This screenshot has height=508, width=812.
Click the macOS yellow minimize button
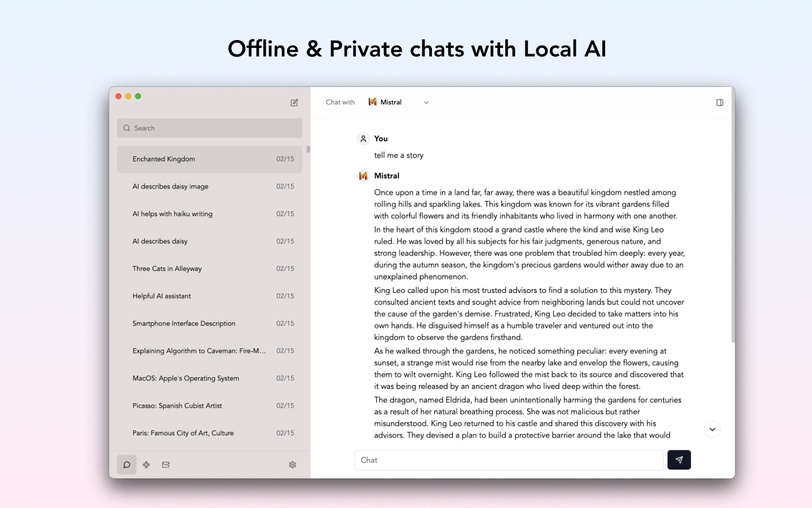click(129, 97)
